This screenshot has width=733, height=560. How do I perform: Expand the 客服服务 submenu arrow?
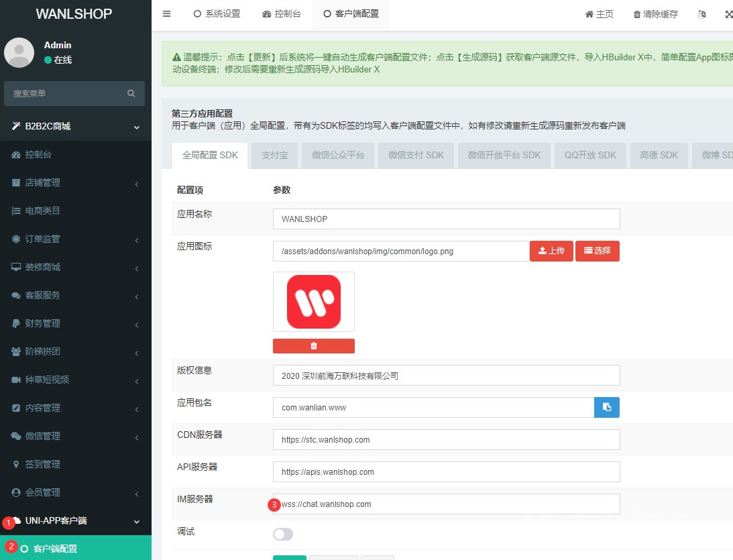tap(137, 296)
